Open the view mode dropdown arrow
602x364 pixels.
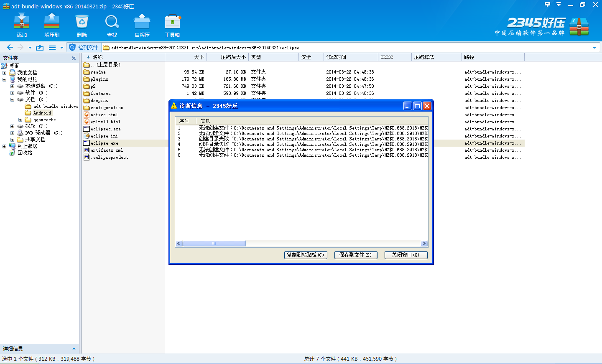pos(61,48)
